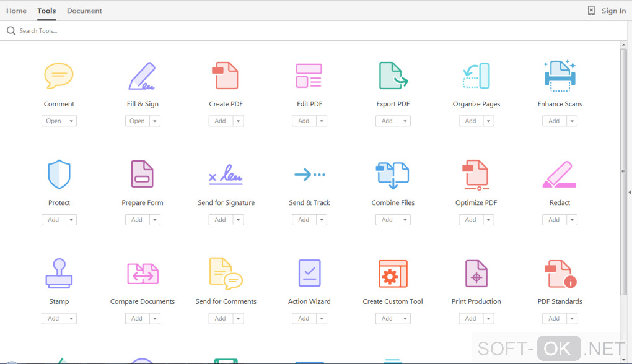Expand the Action Wizard dropdown arrow

pyautogui.click(x=322, y=318)
